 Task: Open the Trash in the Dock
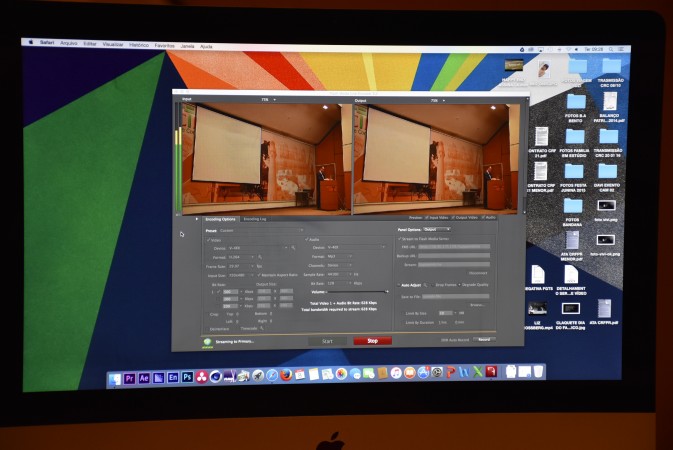pyautogui.click(x=538, y=371)
